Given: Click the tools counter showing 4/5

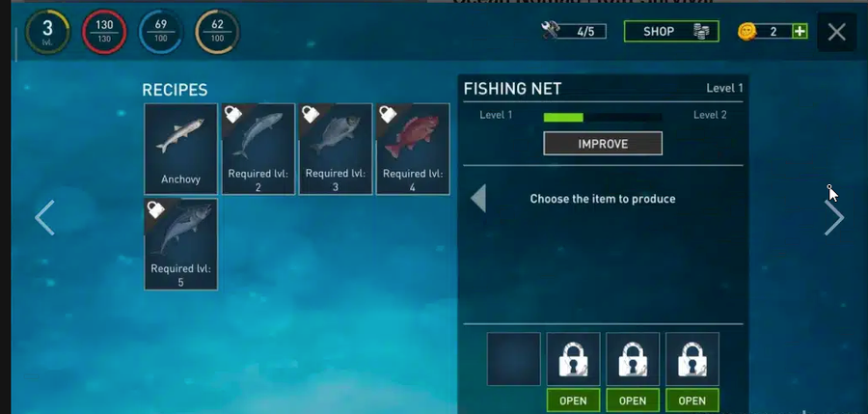Looking at the screenshot, I should [x=574, y=31].
